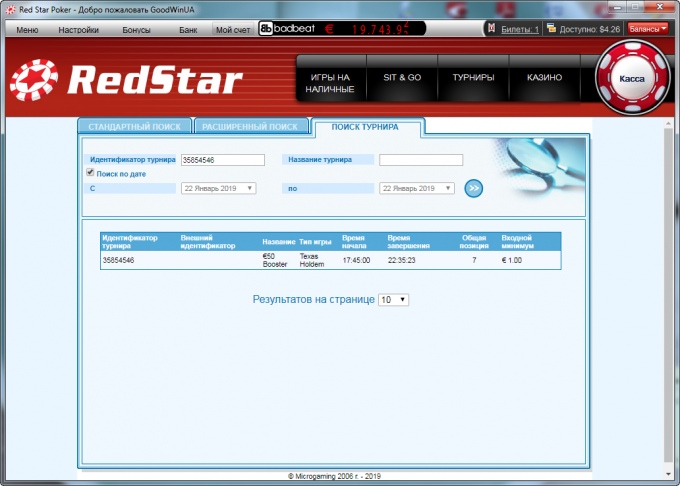Click start time 17:45:00 cell
The image size is (680, 486).
pos(356,260)
